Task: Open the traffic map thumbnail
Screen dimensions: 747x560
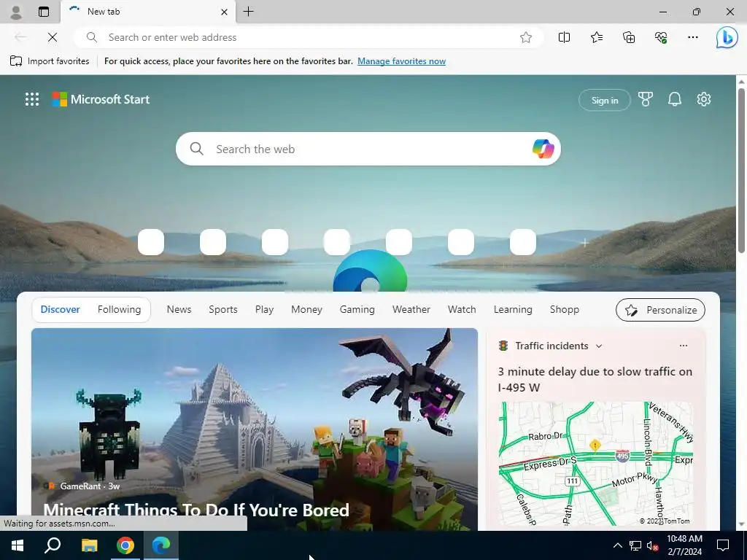Action: tap(595, 464)
